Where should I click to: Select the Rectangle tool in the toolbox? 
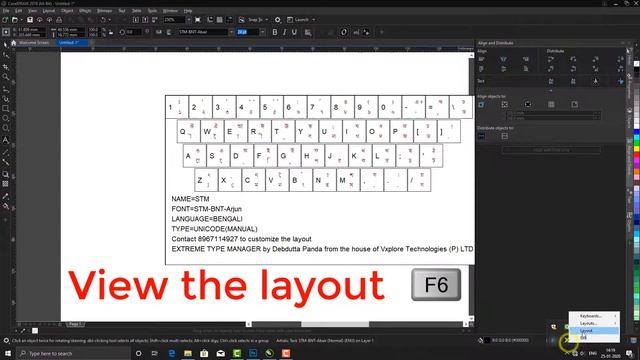5,109
